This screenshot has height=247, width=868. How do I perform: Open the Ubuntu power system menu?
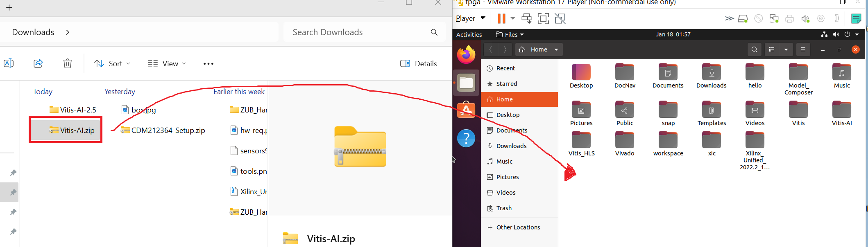coord(848,34)
